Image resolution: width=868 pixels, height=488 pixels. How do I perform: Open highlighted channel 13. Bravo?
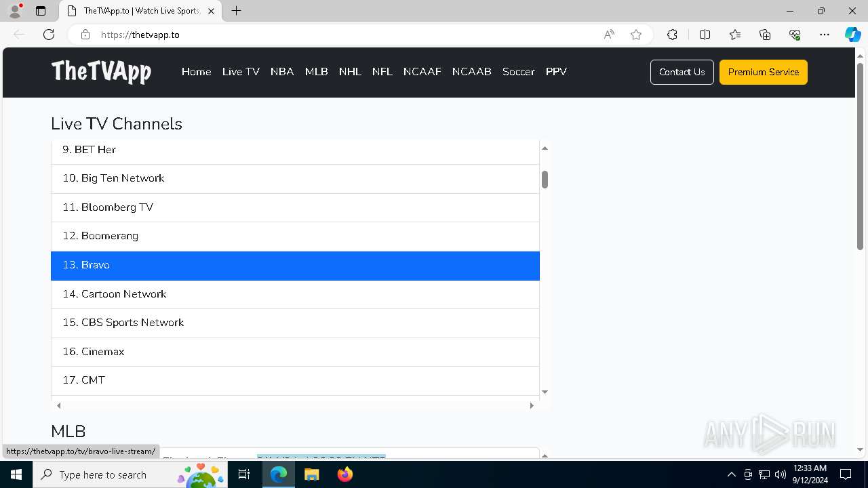[295, 266]
